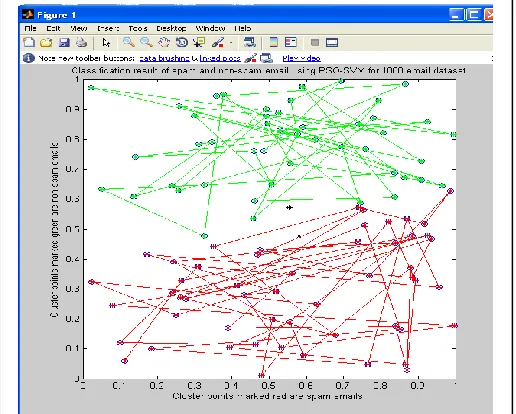Follow the 'data brushing' link
Image resolution: width=516 pixels, height=414 pixels.
coord(164,59)
